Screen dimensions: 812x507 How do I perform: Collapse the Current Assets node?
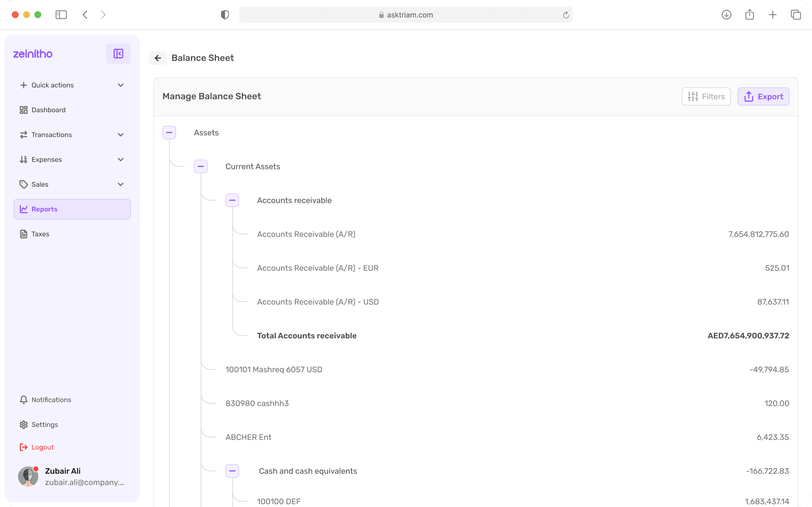coord(200,167)
